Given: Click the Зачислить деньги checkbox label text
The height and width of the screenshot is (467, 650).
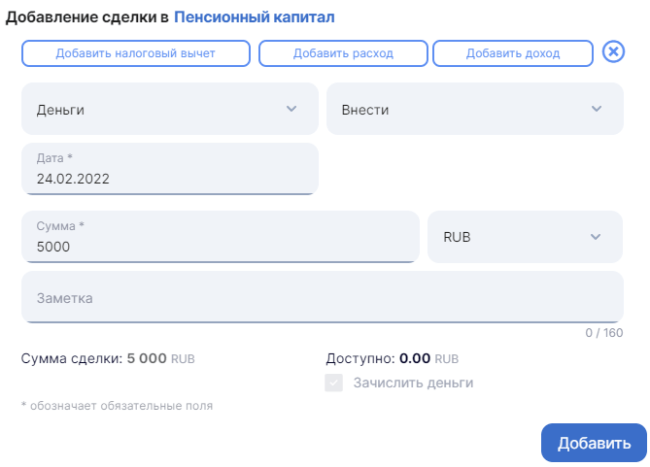Looking at the screenshot, I should click(413, 383).
